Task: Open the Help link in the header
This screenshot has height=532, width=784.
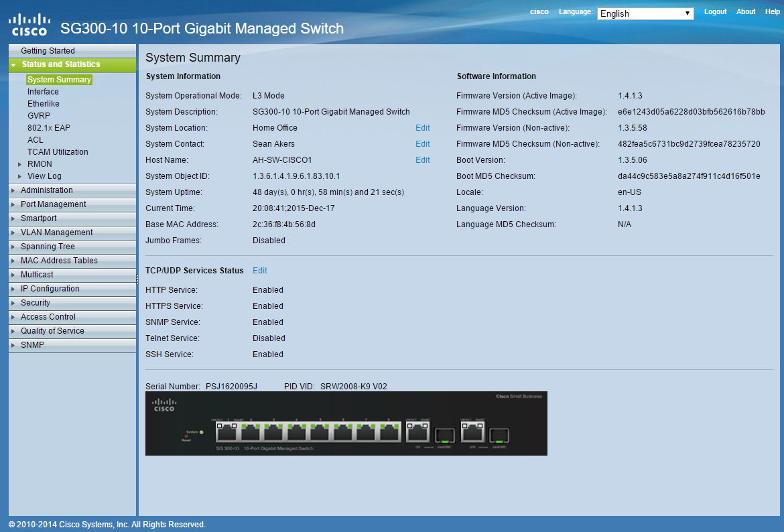Action: [x=772, y=11]
